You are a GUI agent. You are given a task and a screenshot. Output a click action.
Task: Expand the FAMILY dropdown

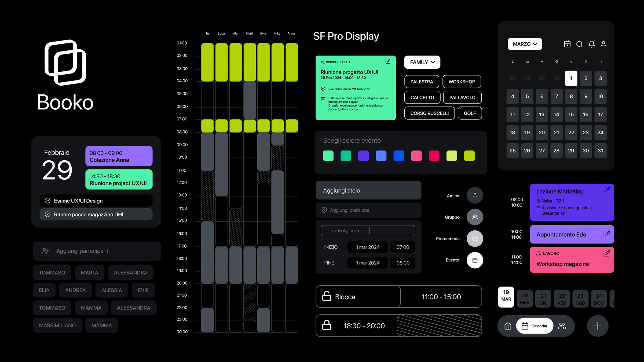422,62
